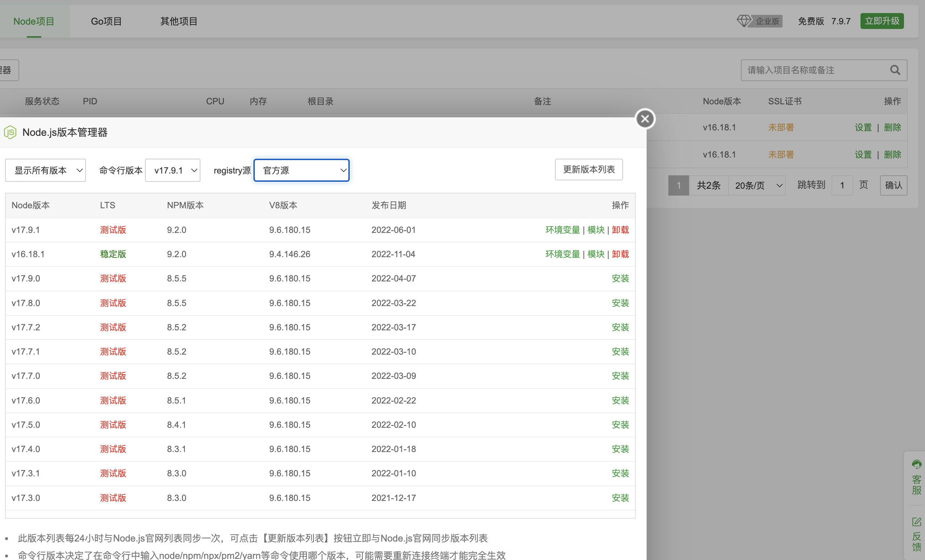
Task: Open the 显示所有版本 filter dropdown
Action: [45, 170]
